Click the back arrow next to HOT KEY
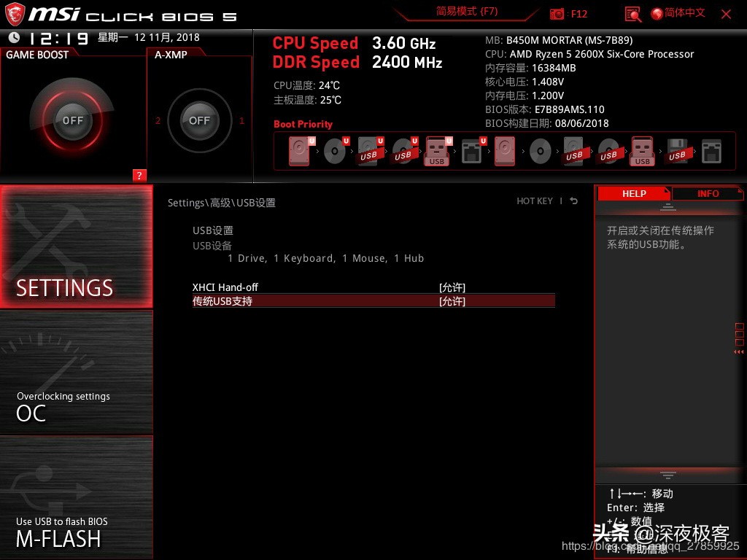Image resolution: width=747 pixels, height=560 pixels. pyautogui.click(x=573, y=201)
